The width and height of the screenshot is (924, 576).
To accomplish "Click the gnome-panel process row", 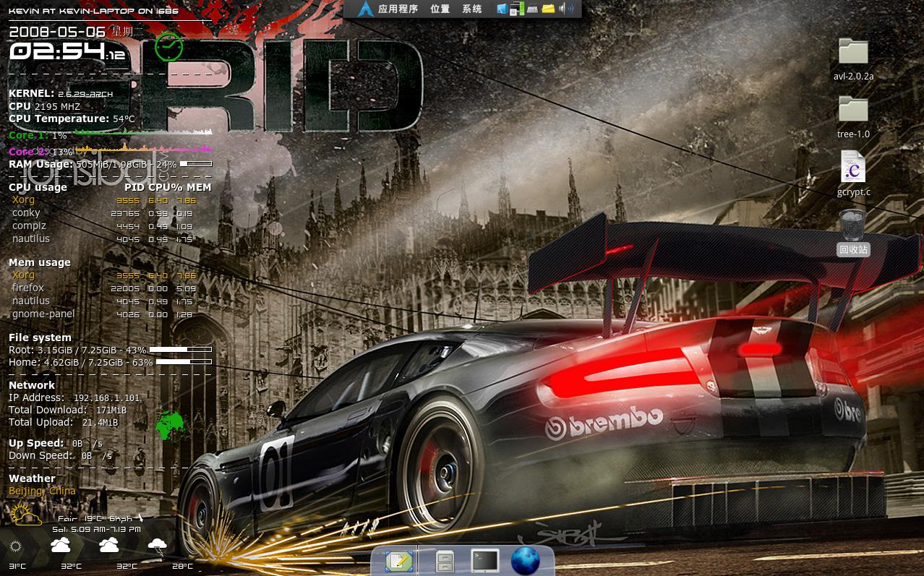I will click(103, 314).
